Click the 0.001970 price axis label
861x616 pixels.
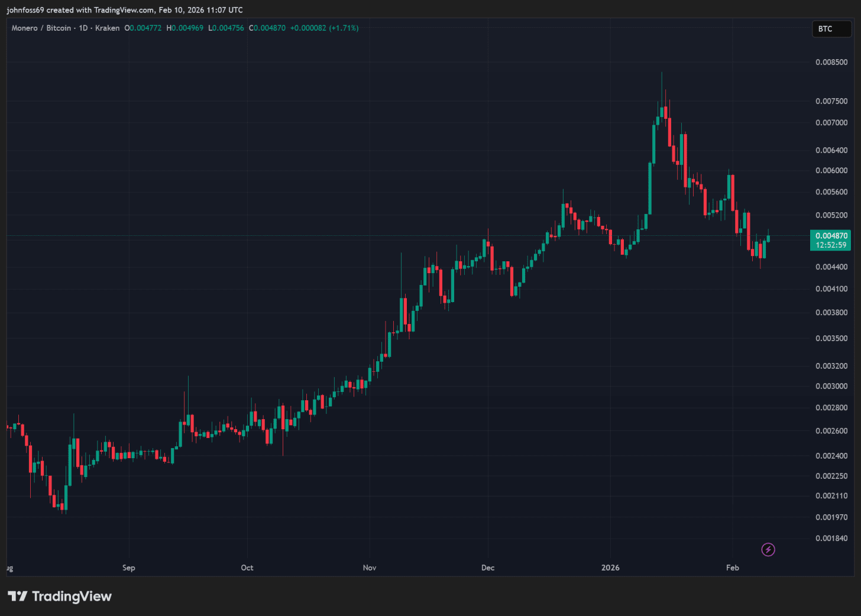(x=831, y=517)
